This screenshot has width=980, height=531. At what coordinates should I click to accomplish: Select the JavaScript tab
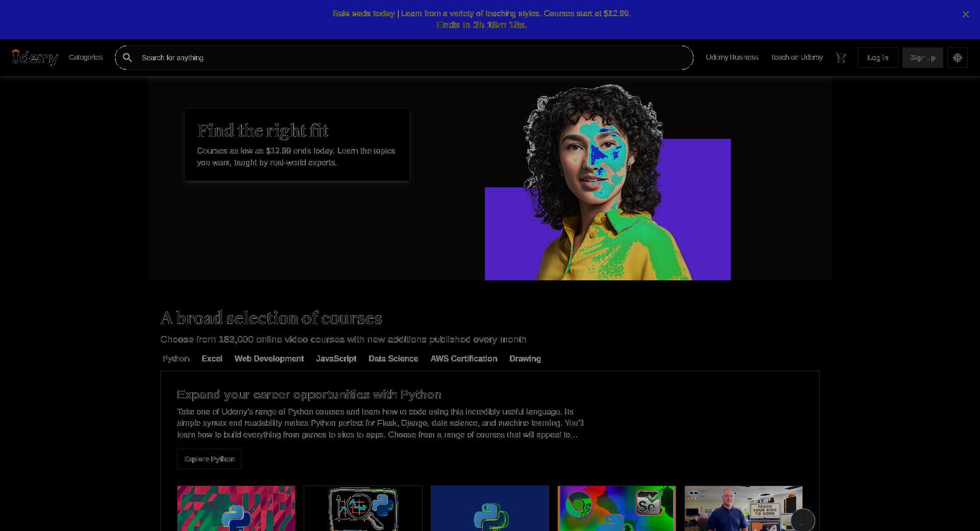336,358
